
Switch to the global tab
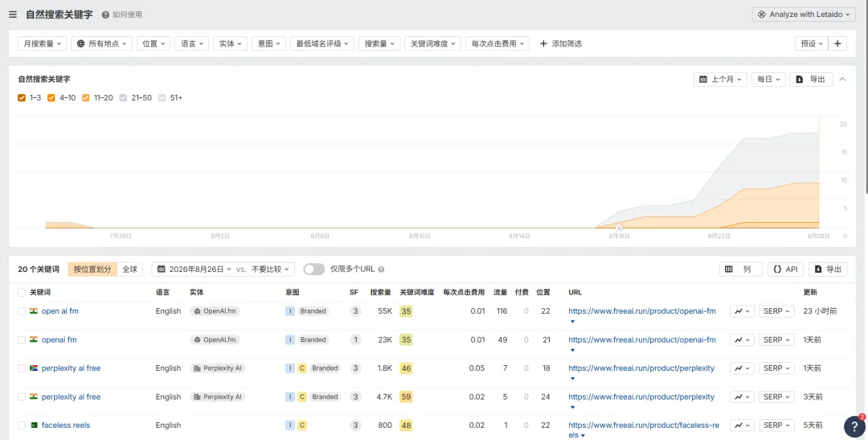[x=129, y=269]
